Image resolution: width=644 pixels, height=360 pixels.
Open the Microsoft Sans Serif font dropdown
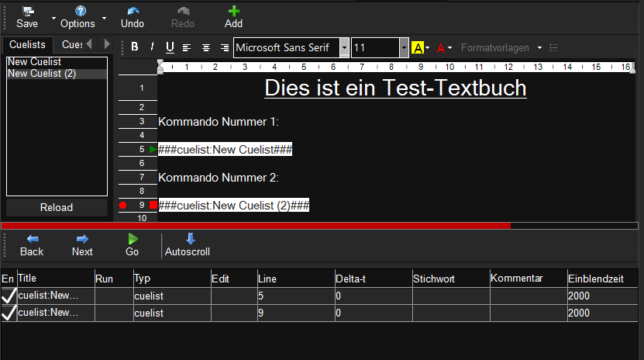coord(344,48)
